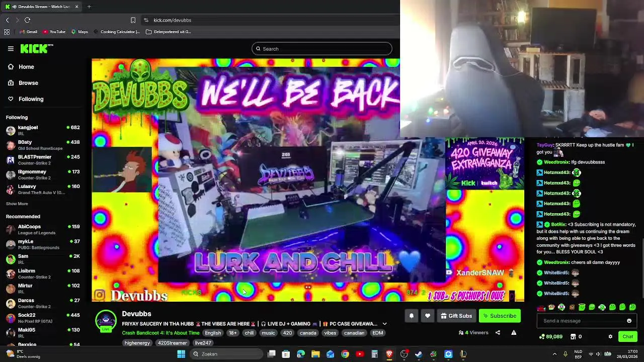Toggle follow heart for Devubbs
Screen dimensions: 644x362
(x=428, y=316)
